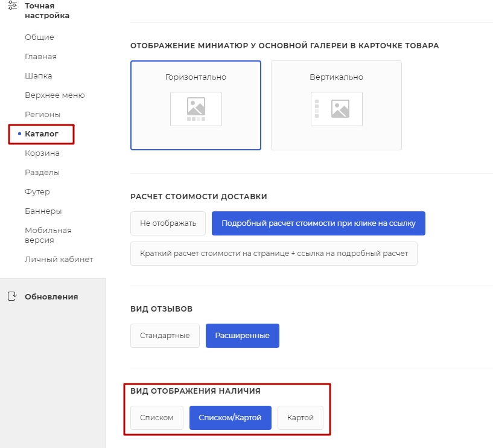
Task: Set availability display to Картой
Action: click(301, 418)
